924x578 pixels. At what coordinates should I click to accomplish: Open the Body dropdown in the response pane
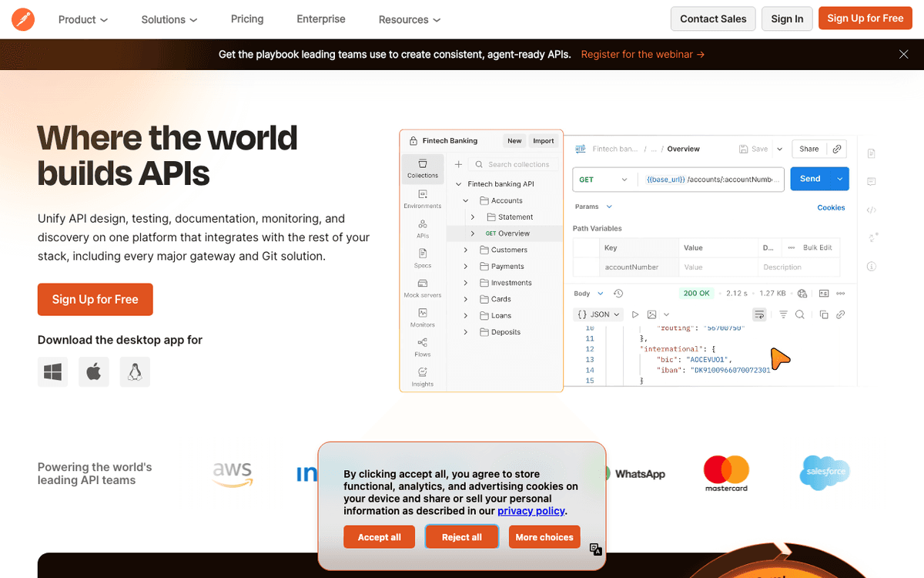click(x=589, y=294)
